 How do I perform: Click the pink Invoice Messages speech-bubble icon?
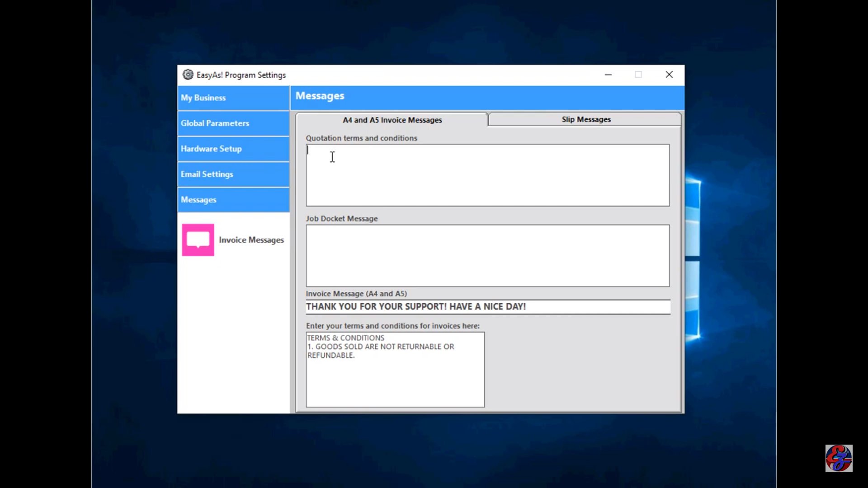(198, 240)
